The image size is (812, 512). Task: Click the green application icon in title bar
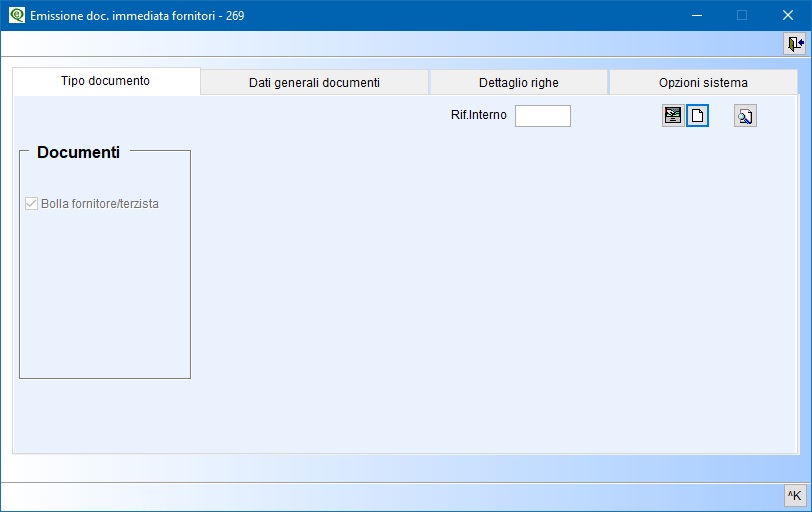pyautogui.click(x=16, y=15)
